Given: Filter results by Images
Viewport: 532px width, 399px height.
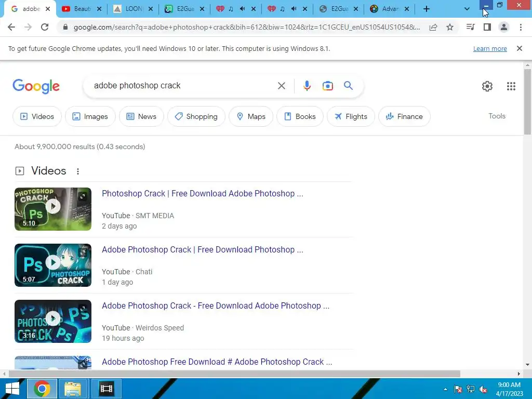Looking at the screenshot, I should coord(90,116).
